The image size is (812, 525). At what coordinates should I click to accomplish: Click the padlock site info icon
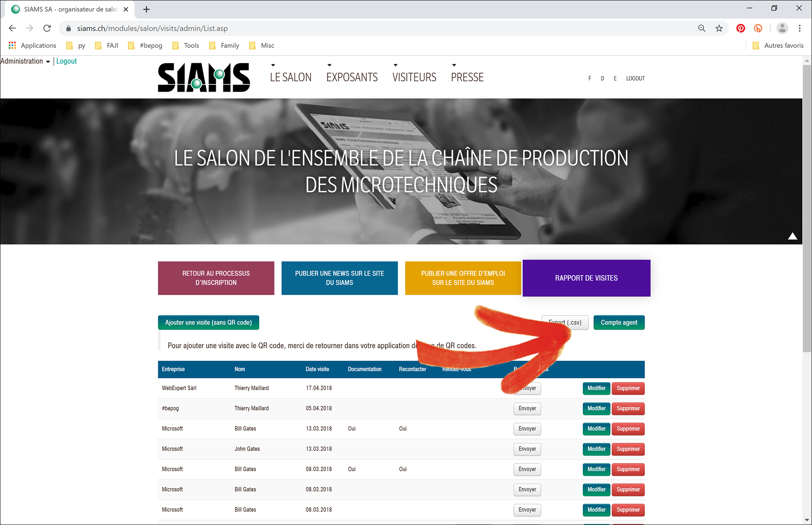point(69,28)
